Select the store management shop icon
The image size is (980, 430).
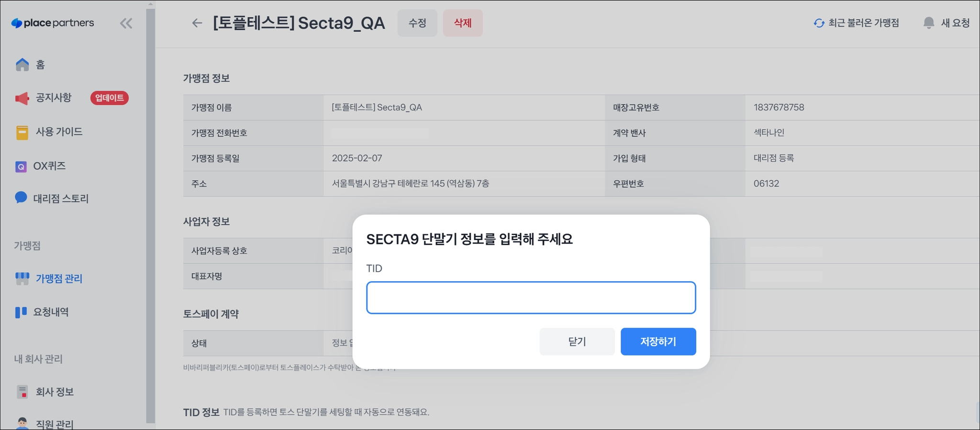pos(22,278)
